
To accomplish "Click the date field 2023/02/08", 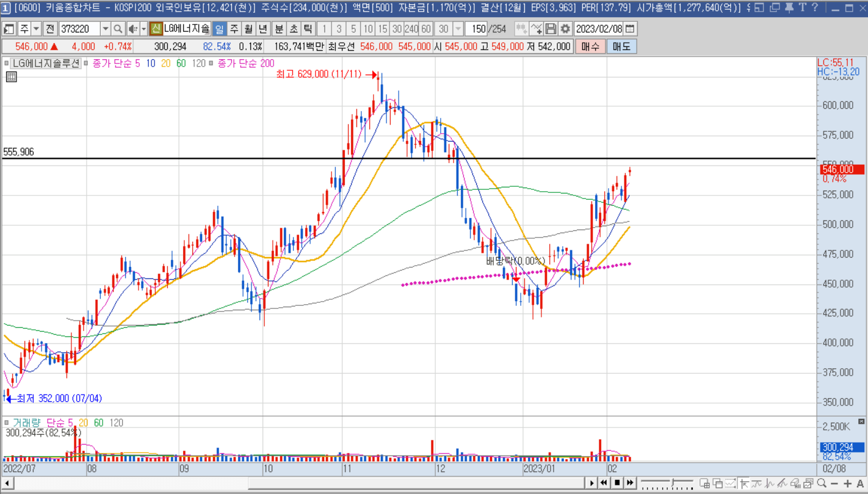I will [x=599, y=29].
